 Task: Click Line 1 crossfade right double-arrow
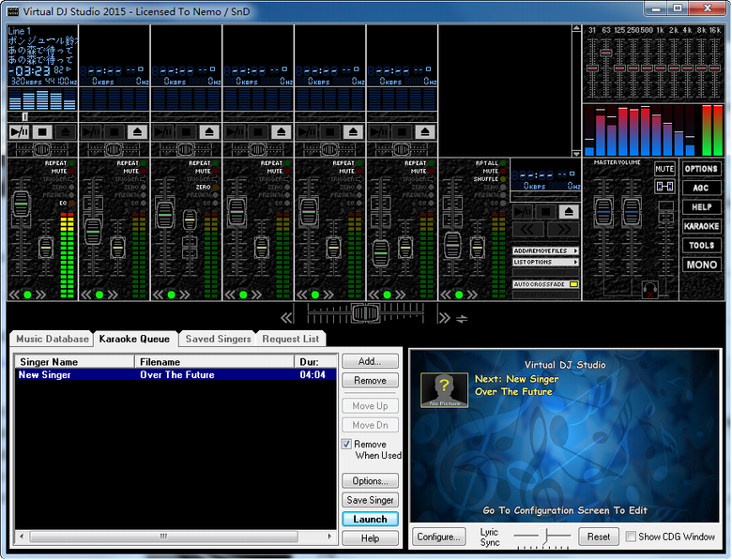pos(41,295)
